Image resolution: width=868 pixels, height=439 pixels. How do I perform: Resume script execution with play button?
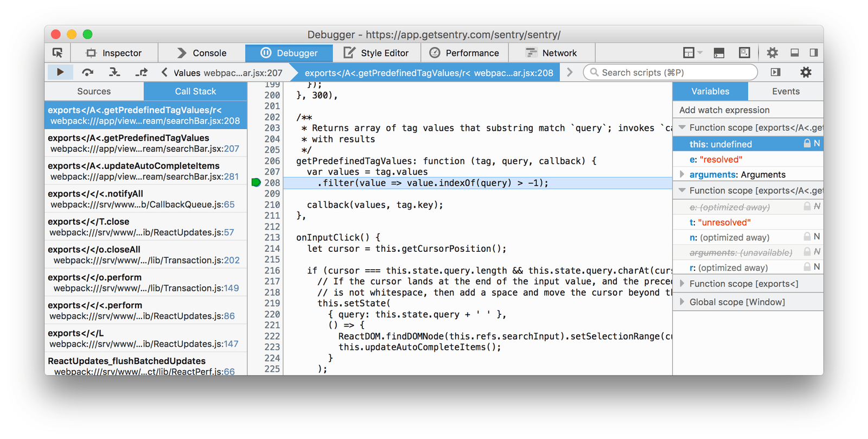coord(60,72)
